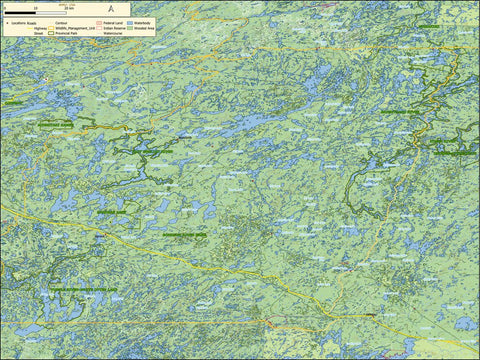Click the Provincial Park legend swatch
480x360 pixels.
coord(51,33)
